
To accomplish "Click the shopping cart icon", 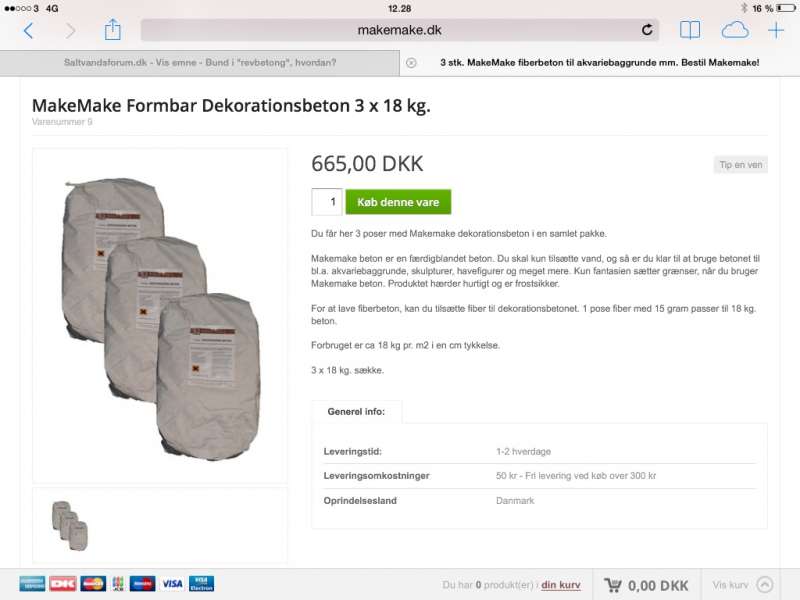I will point(613,585).
